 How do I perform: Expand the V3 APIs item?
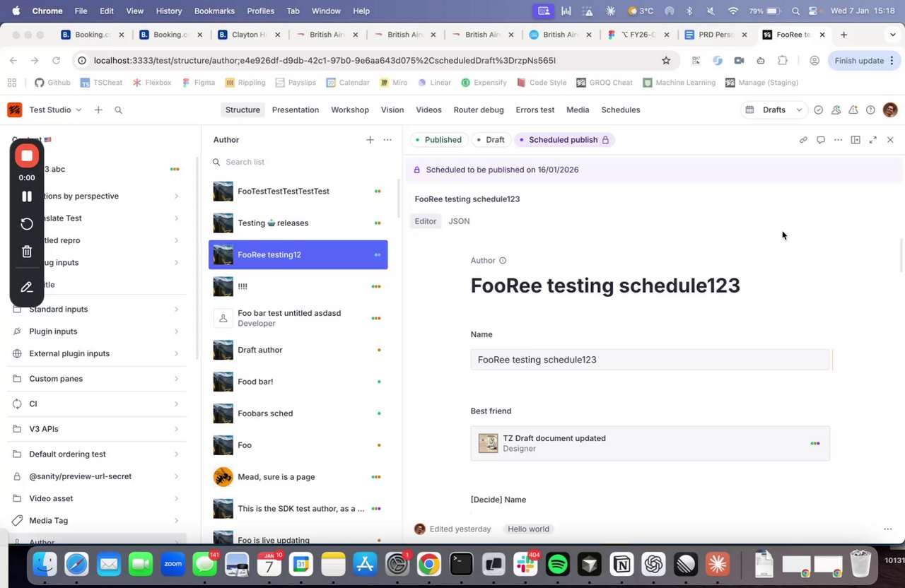pyautogui.click(x=97, y=429)
